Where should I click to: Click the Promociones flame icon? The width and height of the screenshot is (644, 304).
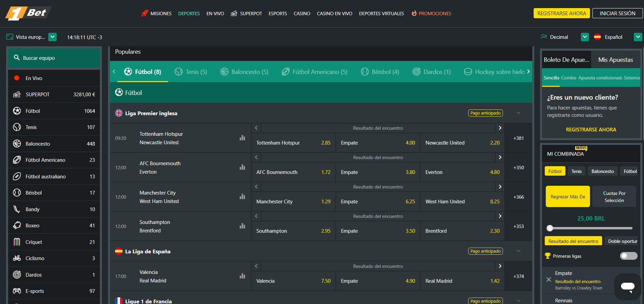click(x=414, y=13)
